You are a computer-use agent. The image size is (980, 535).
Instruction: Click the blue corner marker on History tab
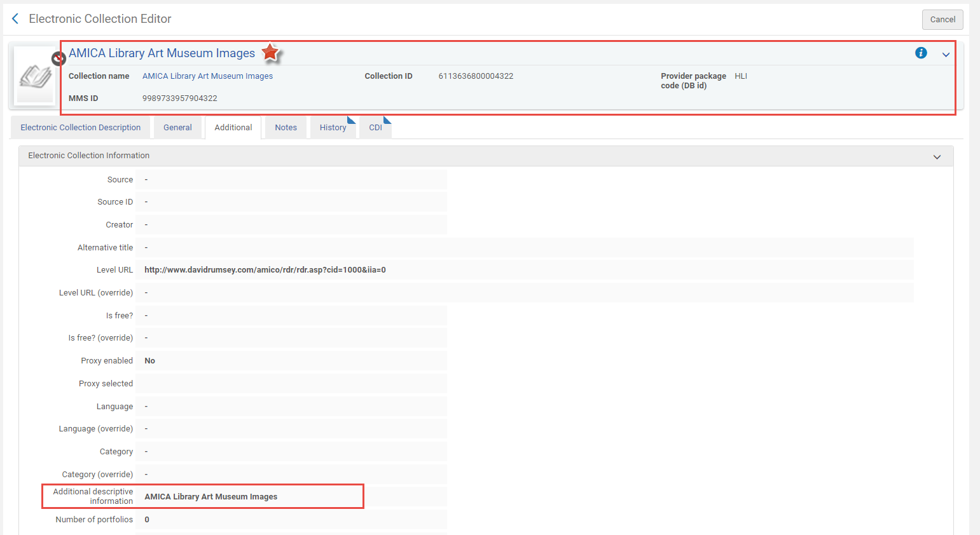coord(352,120)
